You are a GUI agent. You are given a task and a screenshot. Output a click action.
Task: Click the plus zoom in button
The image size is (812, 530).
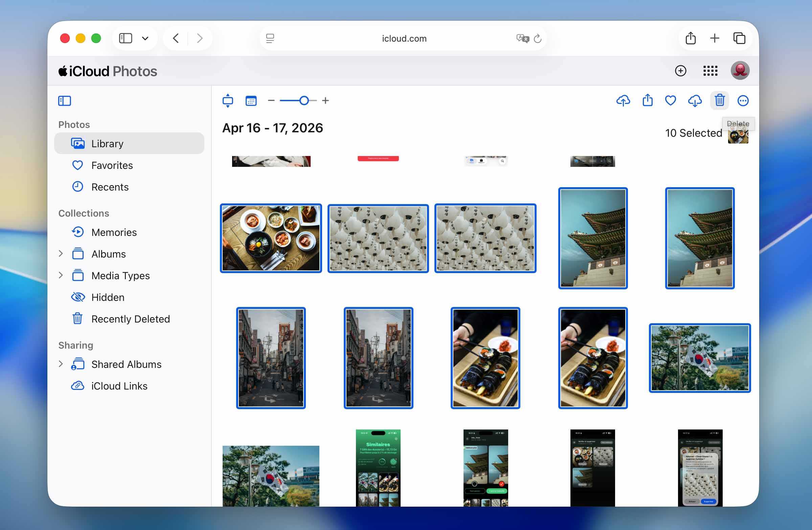[325, 100]
